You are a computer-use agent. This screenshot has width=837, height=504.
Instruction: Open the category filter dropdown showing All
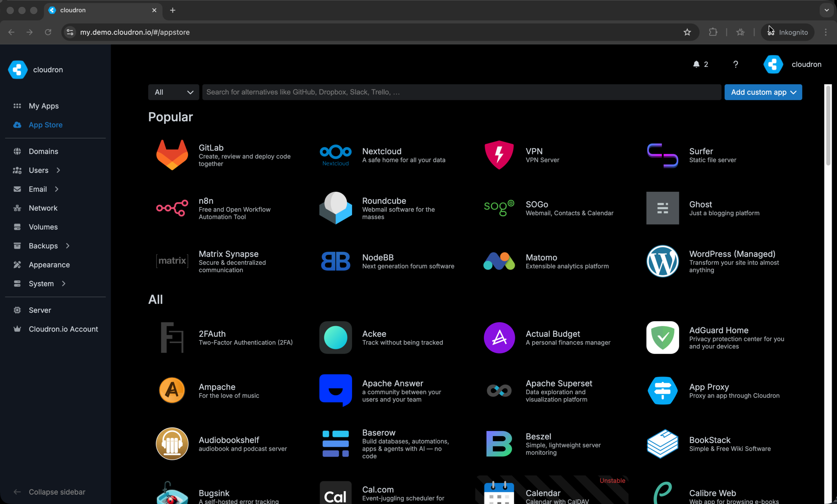coord(173,92)
